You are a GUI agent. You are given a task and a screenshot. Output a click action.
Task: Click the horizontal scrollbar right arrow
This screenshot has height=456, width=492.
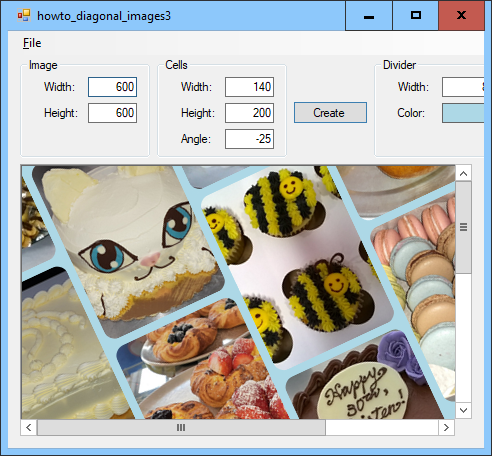[446, 427]
